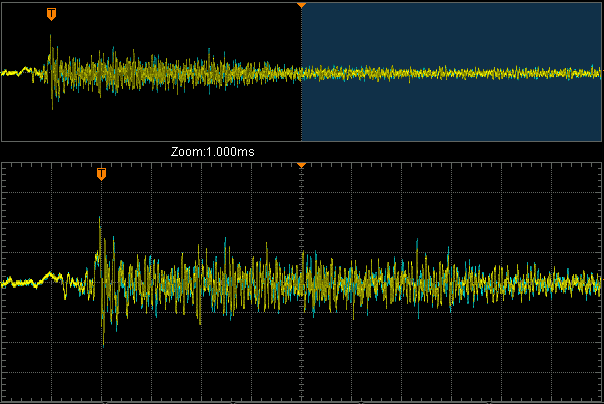Screen dimensions: 604x404
Task: Click the blue shaded region of overview
Action: [451, 72]
